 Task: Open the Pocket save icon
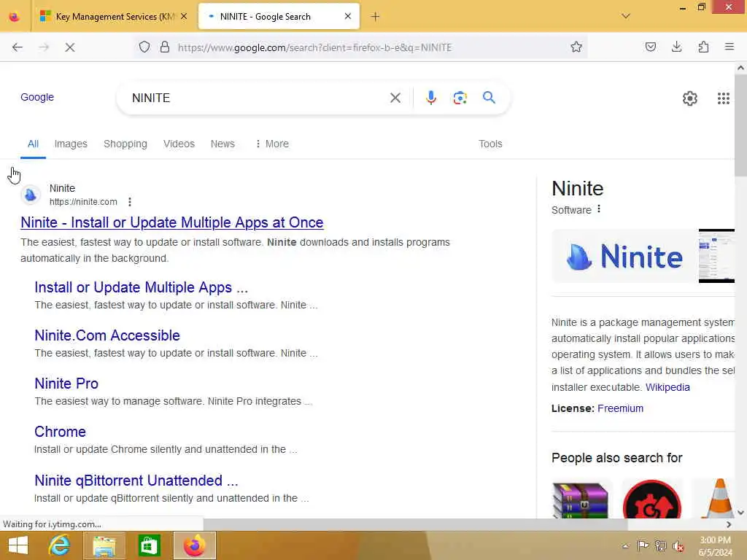651,47
